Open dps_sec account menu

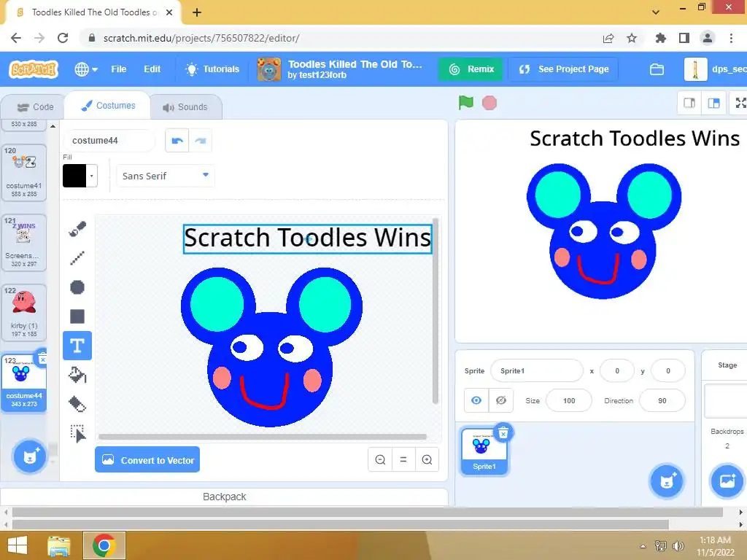[715, 69]
